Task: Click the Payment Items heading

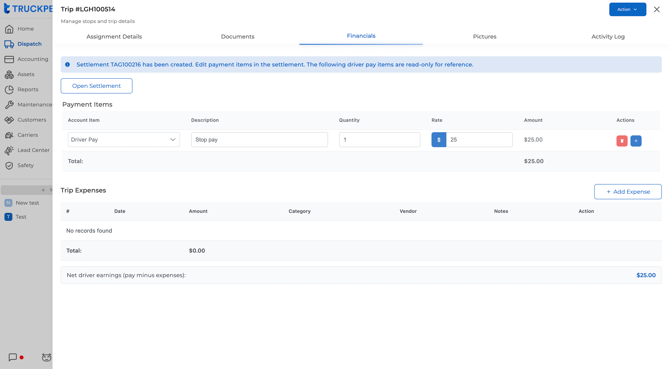Action: coord(87,105)
